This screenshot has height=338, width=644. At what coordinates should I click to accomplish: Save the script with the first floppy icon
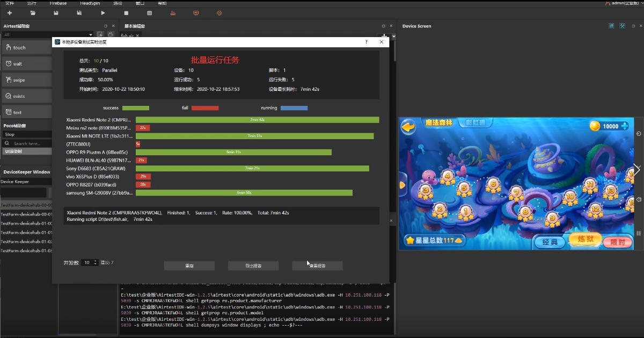pyautogui.click(x=56, y=13)
